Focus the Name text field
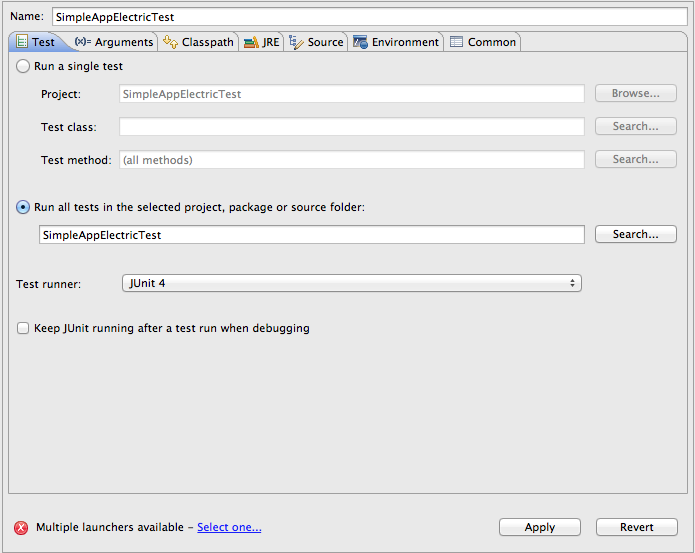The width and height of the screenshot is (695, 553). pyautogui.click(x=370, y=17)
